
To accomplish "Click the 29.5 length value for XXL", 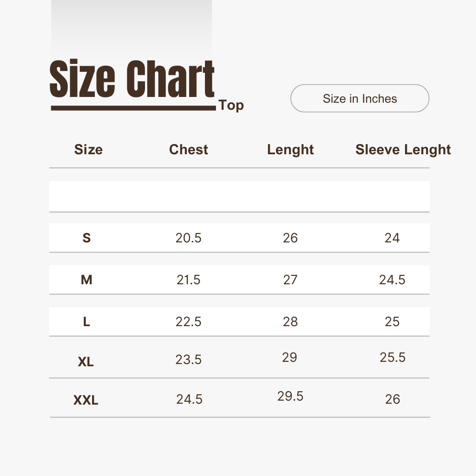I will pos(290,396).
